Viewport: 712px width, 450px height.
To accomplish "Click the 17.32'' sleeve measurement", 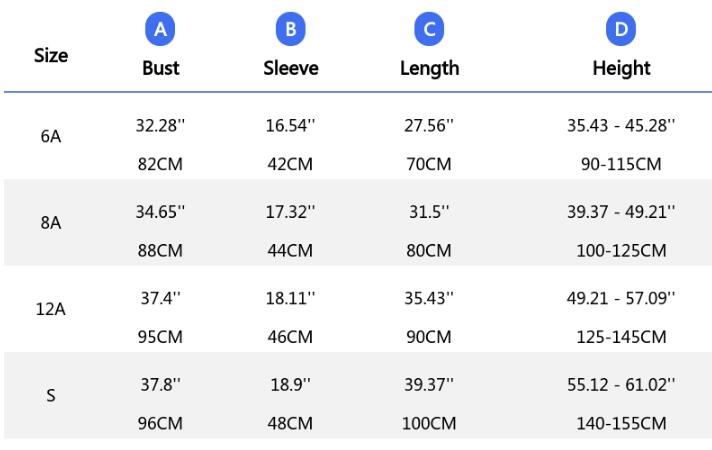I will (291, 212).
